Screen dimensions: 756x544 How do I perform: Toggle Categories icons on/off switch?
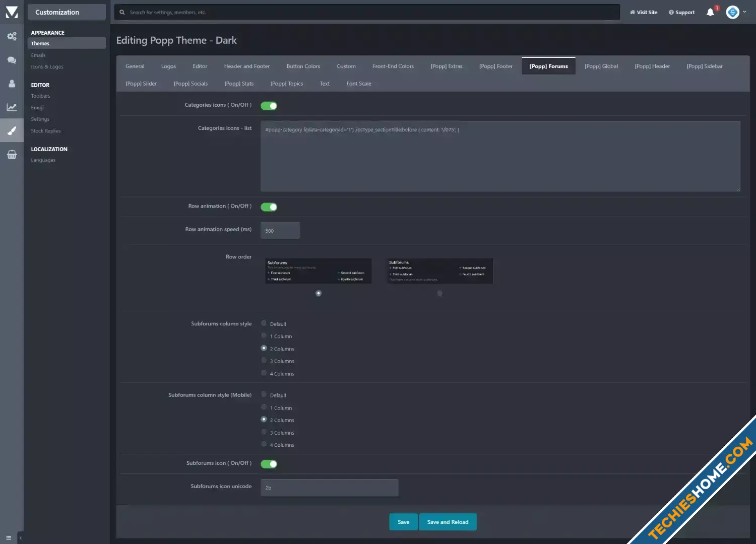[269, 106]
